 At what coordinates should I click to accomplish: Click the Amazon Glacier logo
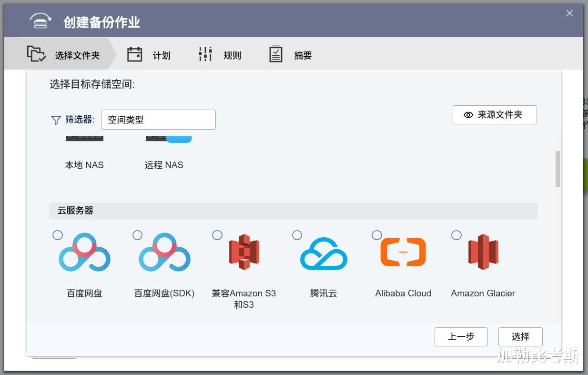tap(483, 252)
